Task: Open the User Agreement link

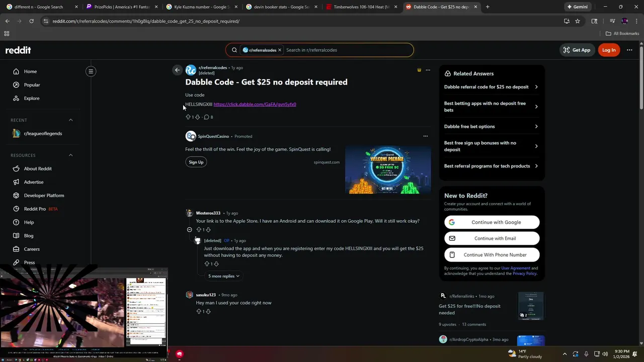Action: point(515,268)
